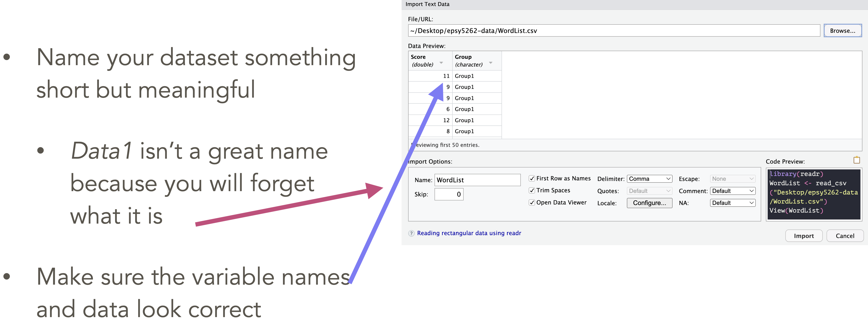Disable Open Data Viewer checkbox
The height and width of the screenshot is (328, 868).
532,203
